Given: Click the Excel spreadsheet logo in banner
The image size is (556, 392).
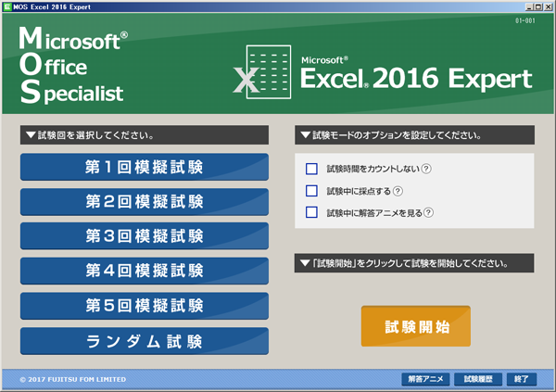Looking at the screenshot, I should (x=262, y=72).
